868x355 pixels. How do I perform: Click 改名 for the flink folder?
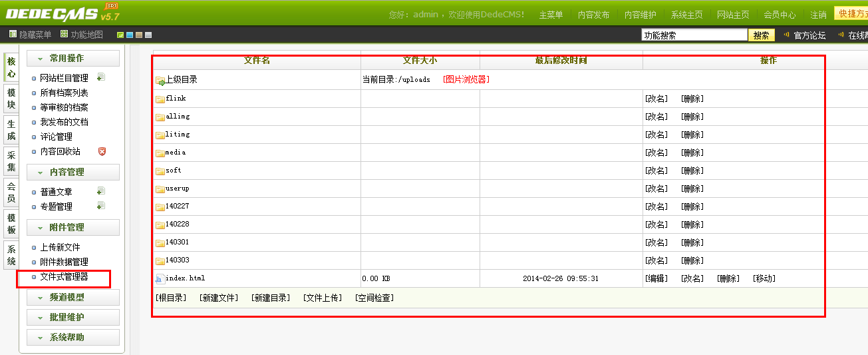point(656,99)
